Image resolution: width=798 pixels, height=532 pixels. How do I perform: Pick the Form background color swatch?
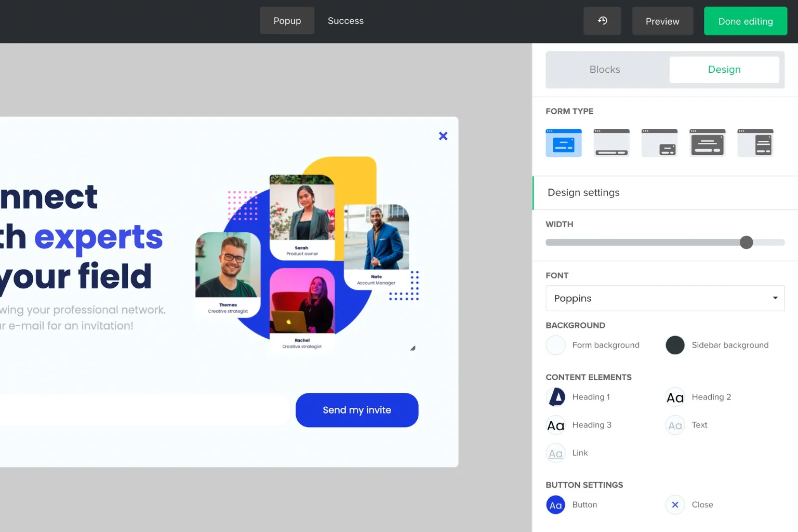click(556, 345)
